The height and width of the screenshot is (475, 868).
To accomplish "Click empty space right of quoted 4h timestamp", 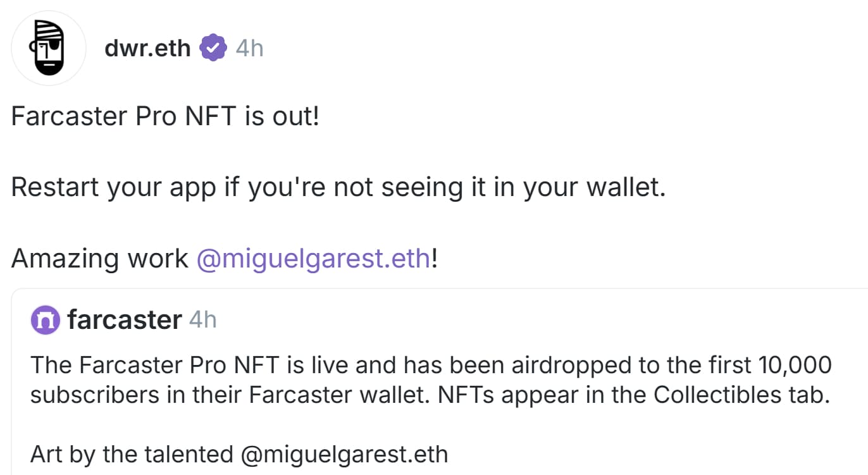I will (x=506, y=320).
